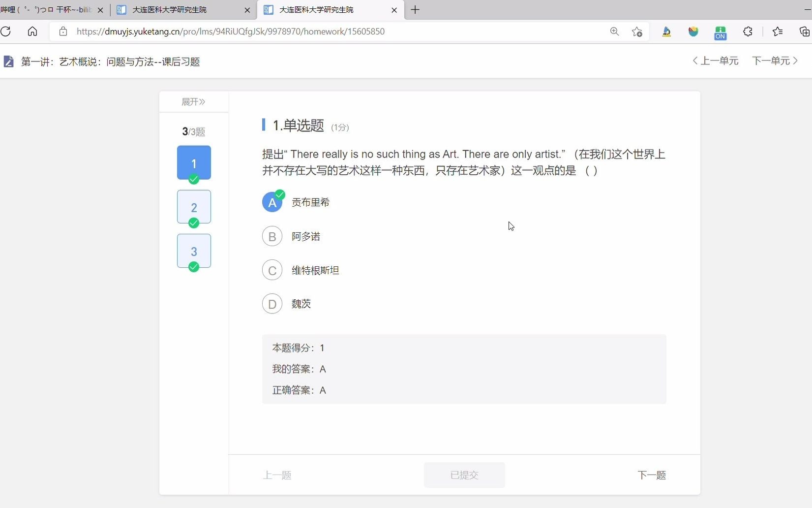Screen dimensions: 812x508
Task: Open the zoom magnifier icon in address bar
Action: 614,32
